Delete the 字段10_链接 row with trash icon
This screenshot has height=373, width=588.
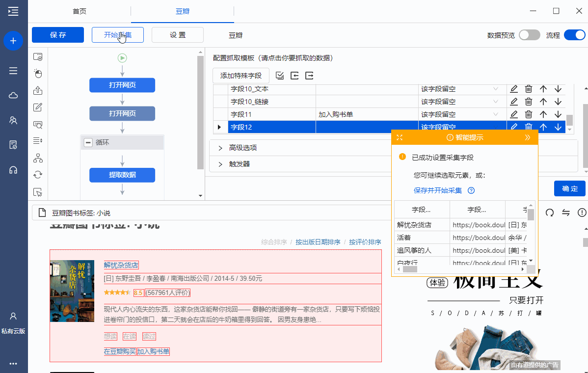pyautogui.click(x=529, y=102)
